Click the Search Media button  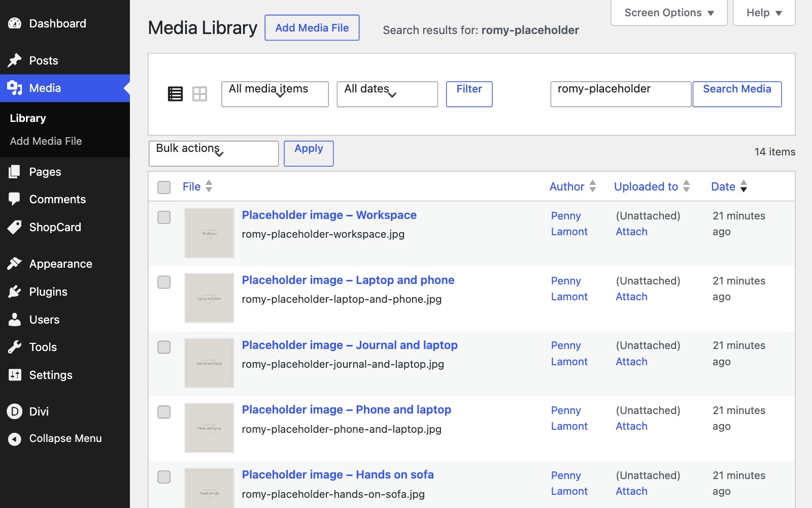[737, 94]
